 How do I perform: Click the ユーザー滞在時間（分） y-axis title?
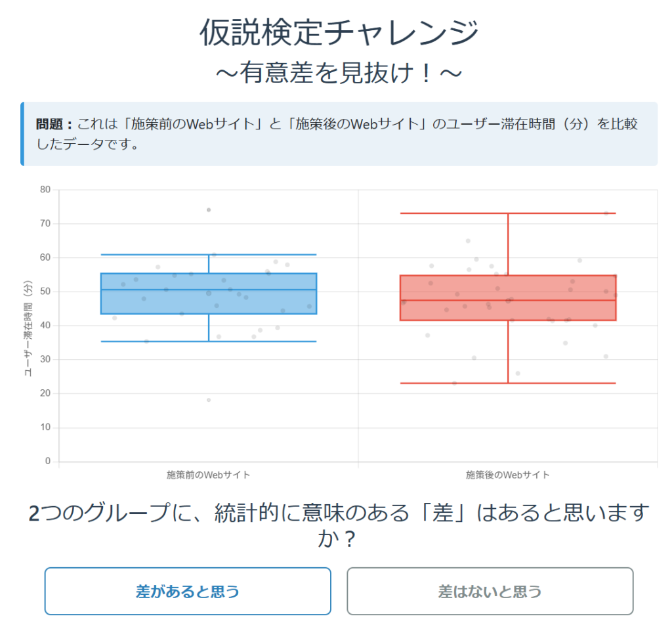28,328
